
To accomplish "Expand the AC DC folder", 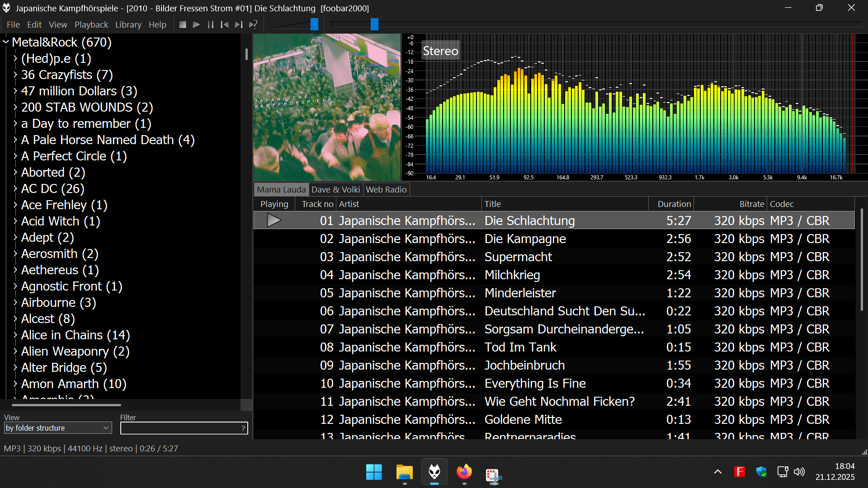I will click(x=15, y=189).
